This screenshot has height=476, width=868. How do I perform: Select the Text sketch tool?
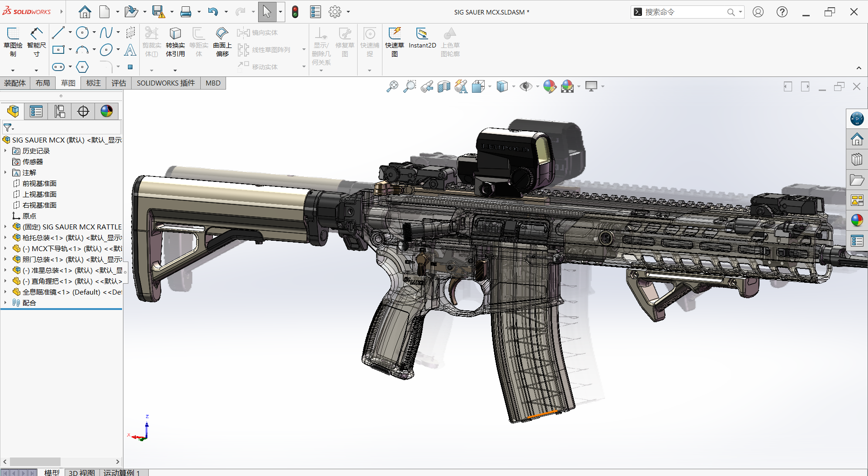pos(130,50)
